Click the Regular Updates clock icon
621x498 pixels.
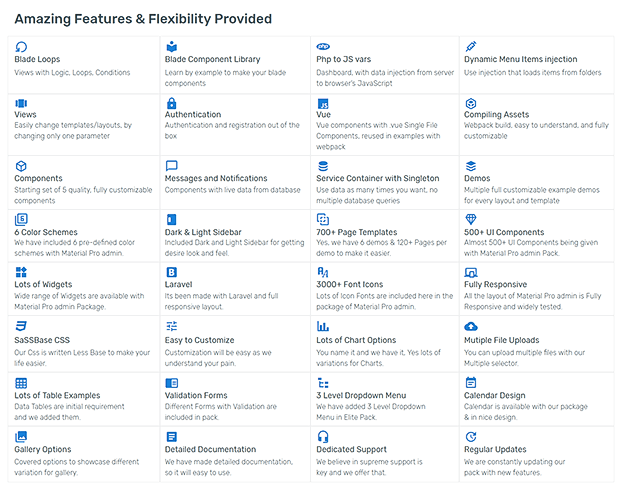click(471, 437)
